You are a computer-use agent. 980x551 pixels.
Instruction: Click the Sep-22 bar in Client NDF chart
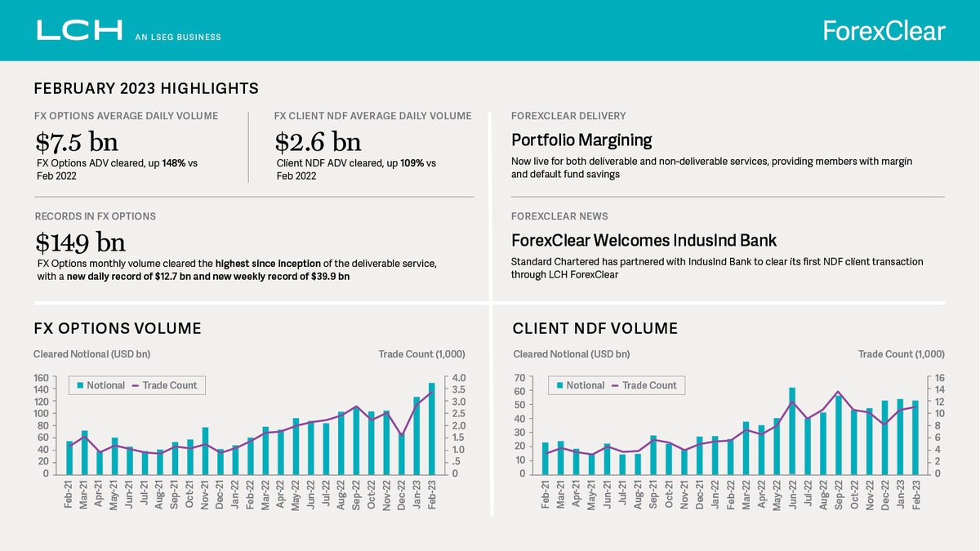coord(838,434)
